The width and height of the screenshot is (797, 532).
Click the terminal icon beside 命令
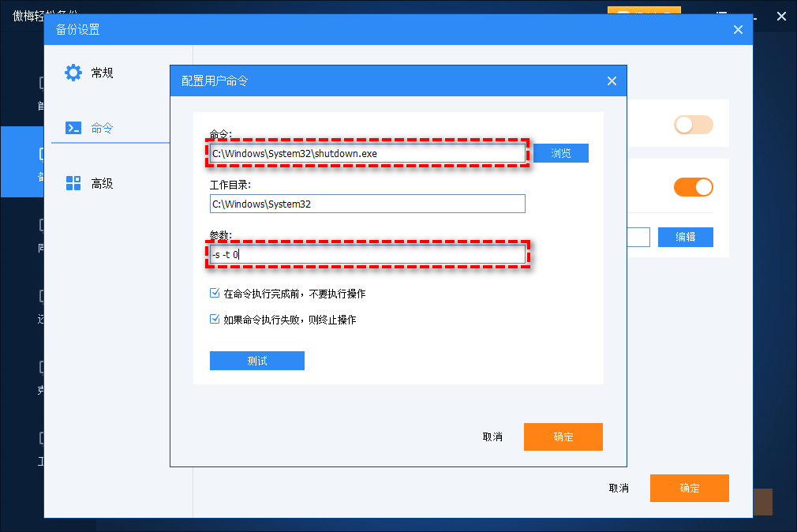click(x=73, y=128)
